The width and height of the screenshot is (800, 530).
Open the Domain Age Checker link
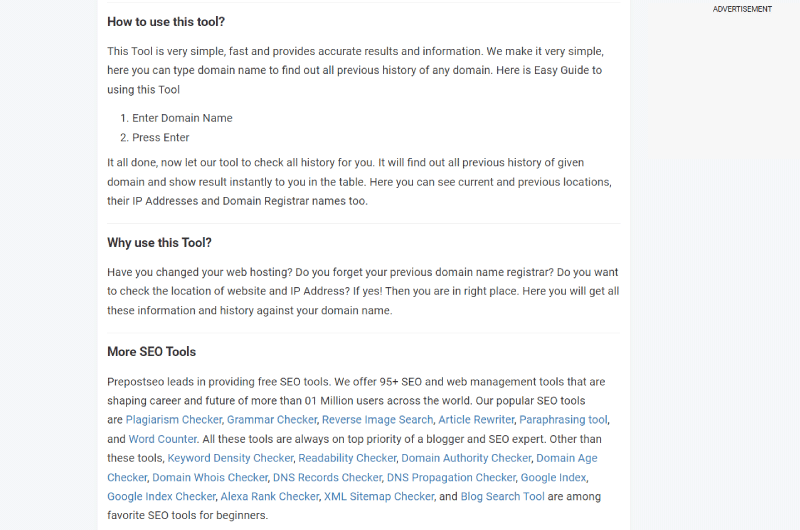(566, 458)
